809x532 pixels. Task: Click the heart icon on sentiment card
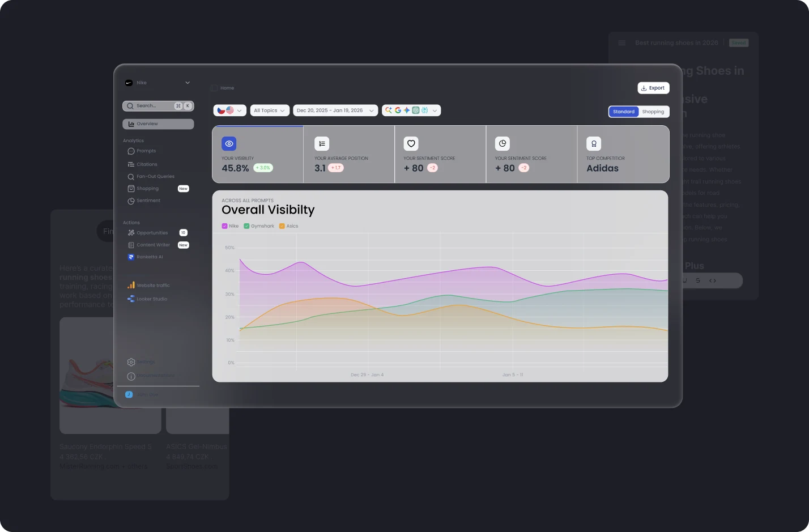click(x=411, y=144)
